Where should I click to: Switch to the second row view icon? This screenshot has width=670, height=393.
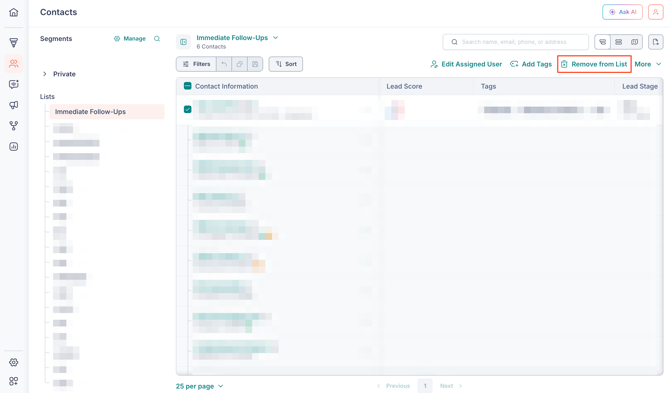(618, 42)
